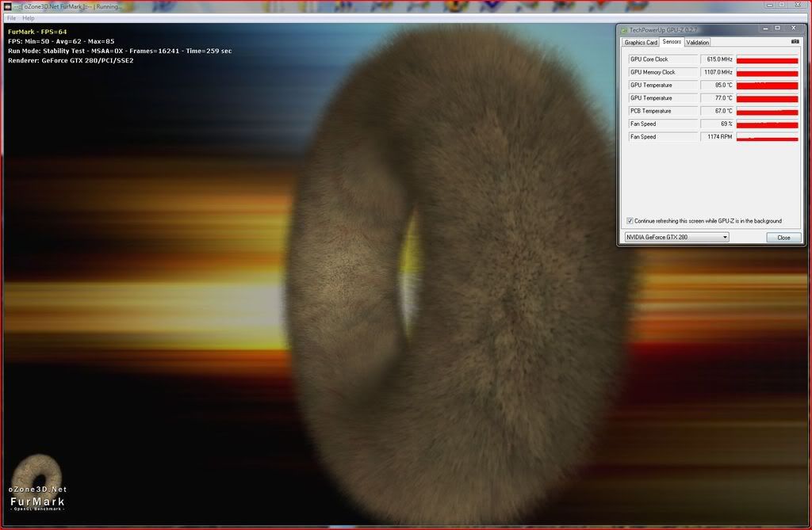Click the GPU-Z title bar app icon

coord(624,30)
